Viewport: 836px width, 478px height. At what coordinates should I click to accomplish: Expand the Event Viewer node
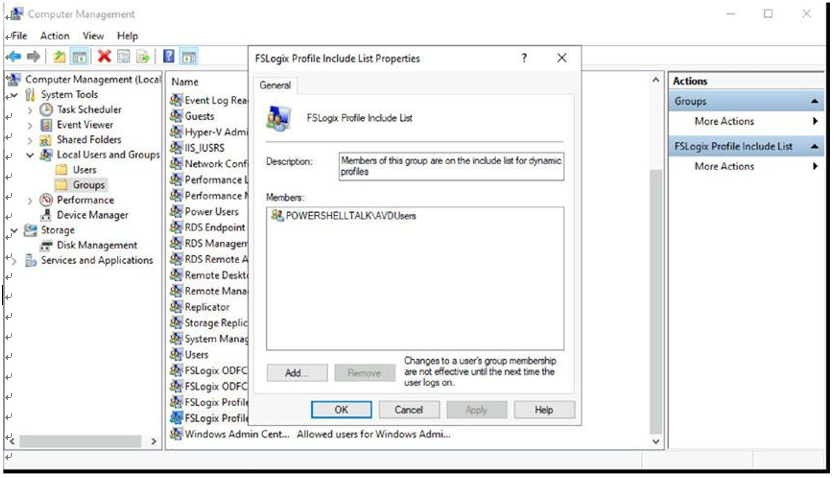pyautogui.click(x=30, y=125)
